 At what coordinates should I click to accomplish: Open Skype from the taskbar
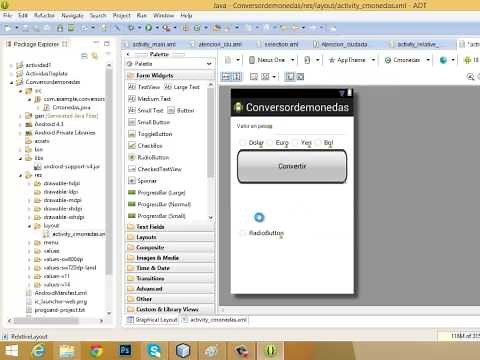tap(154, 351)
